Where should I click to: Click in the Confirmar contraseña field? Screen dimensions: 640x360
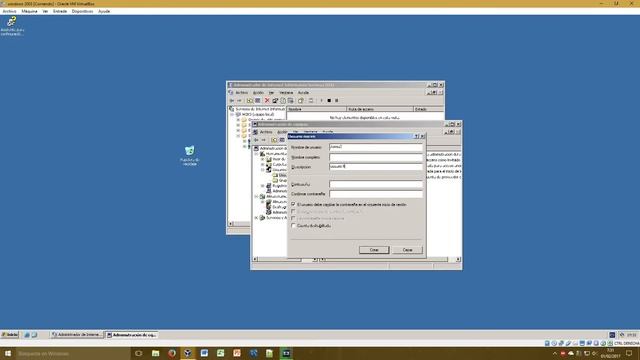(x=376, y=194)
